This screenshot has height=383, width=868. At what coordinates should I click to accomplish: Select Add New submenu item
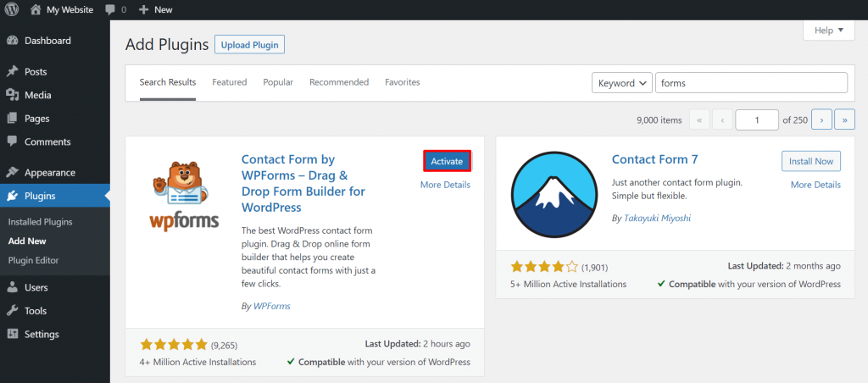tap(27, 241)
